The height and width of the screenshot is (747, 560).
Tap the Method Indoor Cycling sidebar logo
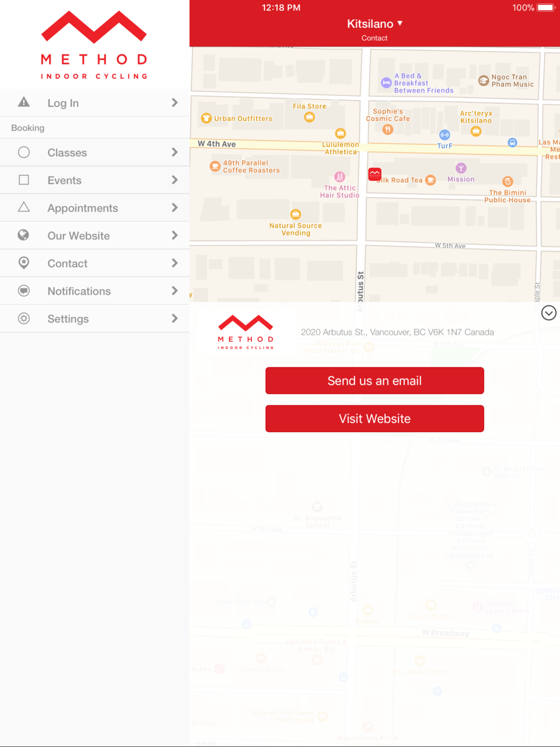pos(94,45)
